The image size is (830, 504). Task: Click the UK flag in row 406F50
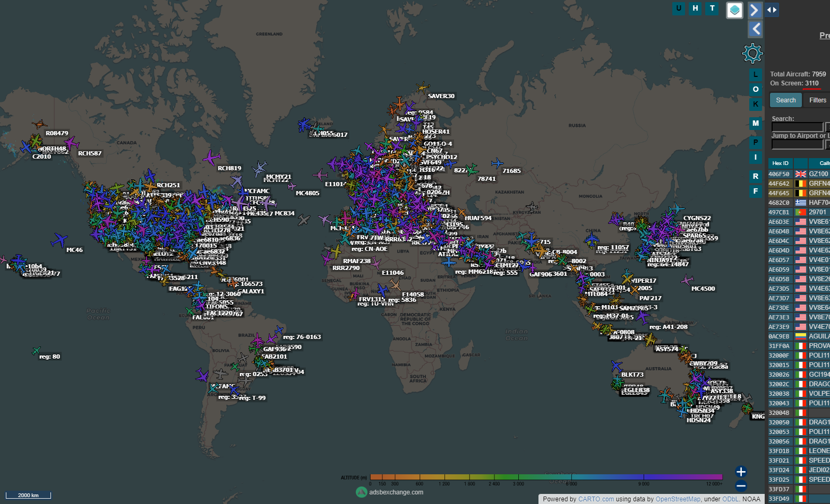[x=800, y=174]
